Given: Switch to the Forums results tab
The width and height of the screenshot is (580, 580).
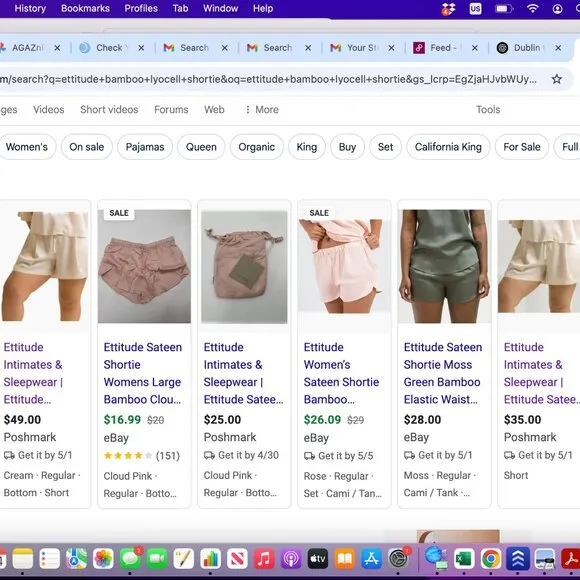Looking at the screenshot, I should (171, 109).
